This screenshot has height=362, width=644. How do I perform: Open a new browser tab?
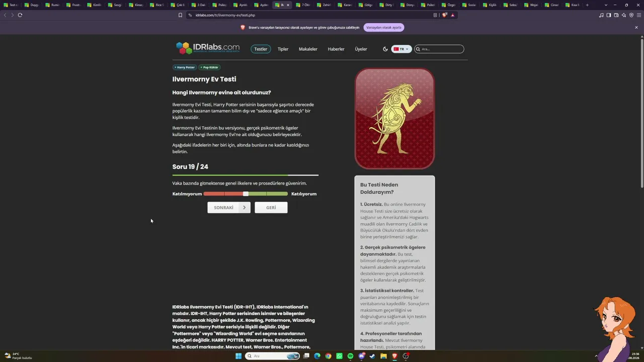[587, 5]
